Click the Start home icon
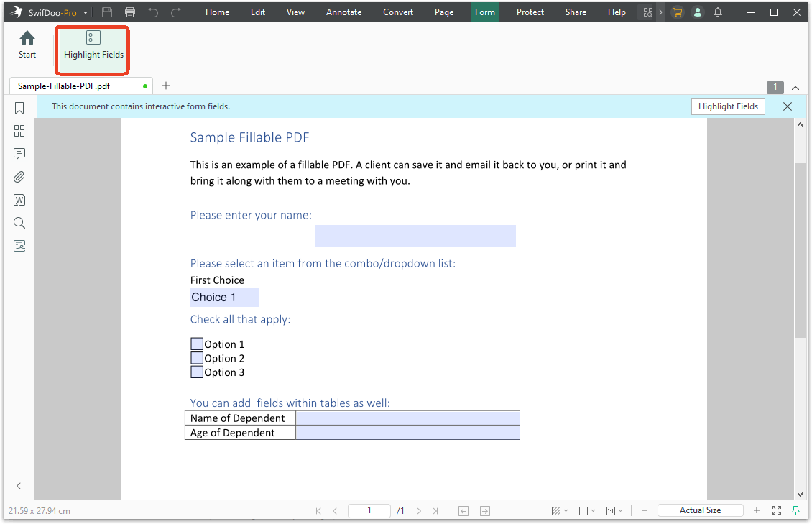The image size is (812, 524). pos(27,45)
